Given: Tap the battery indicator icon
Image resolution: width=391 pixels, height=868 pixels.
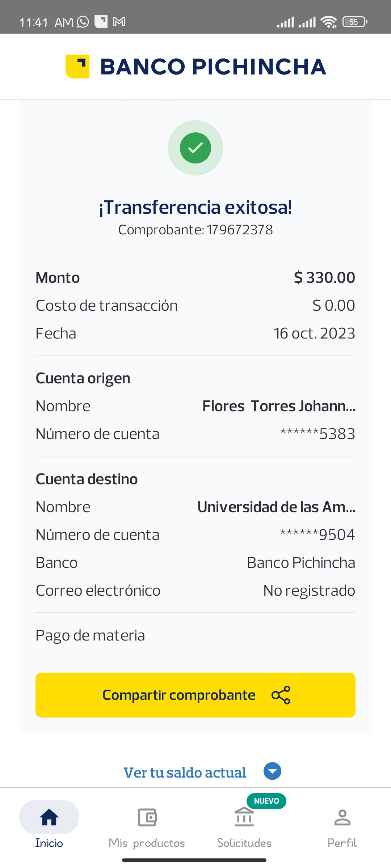Looking at the screenshot, I should [355, 22].
